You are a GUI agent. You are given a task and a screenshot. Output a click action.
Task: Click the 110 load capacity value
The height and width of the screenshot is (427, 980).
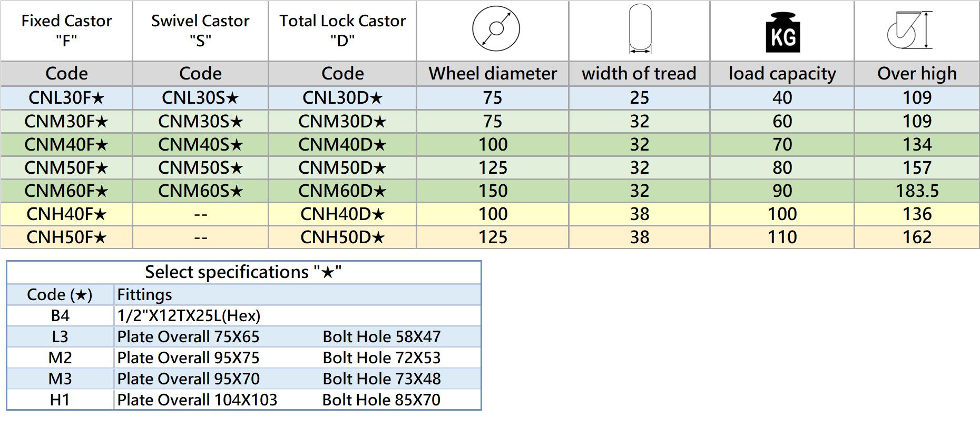coord(782,237)
